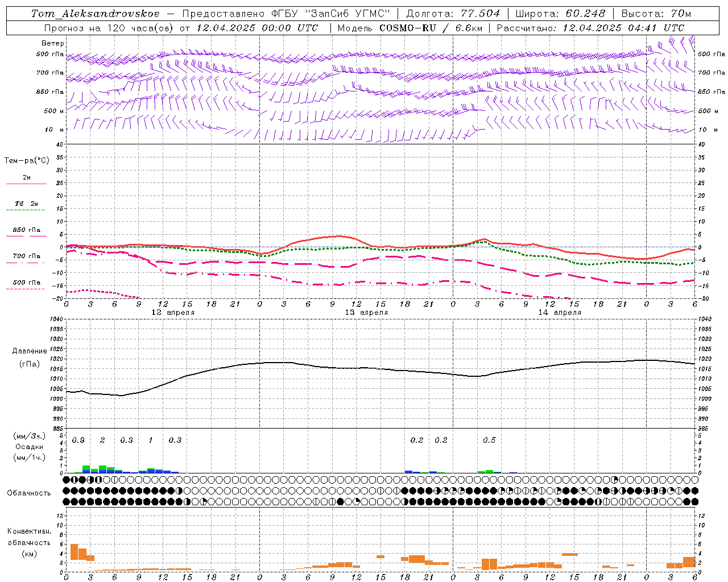Click the 0.9 three-hour precipitation value
Viewport: 728px width, 582px height.
tap(78, 440)
